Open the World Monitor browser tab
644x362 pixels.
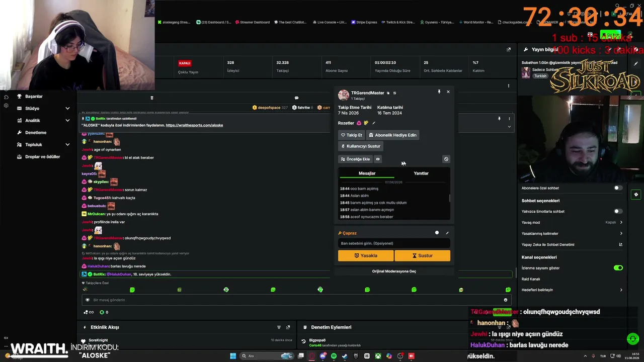coord(475,22)
